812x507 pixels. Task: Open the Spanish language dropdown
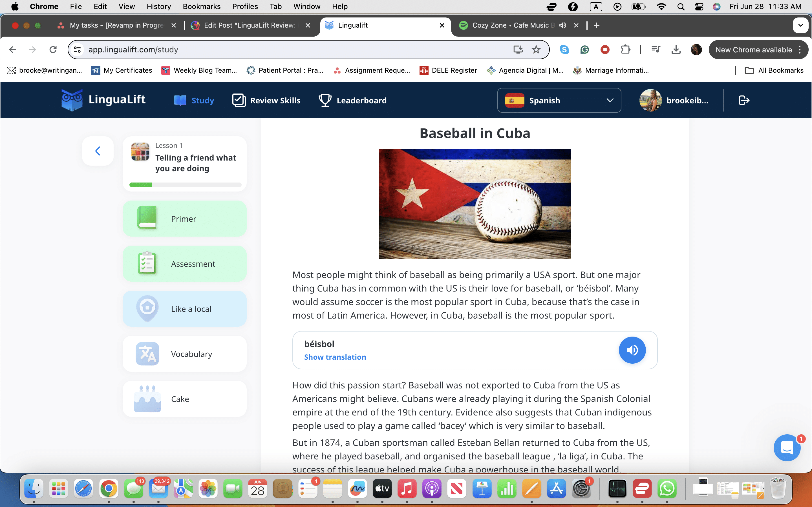(559, 100)
